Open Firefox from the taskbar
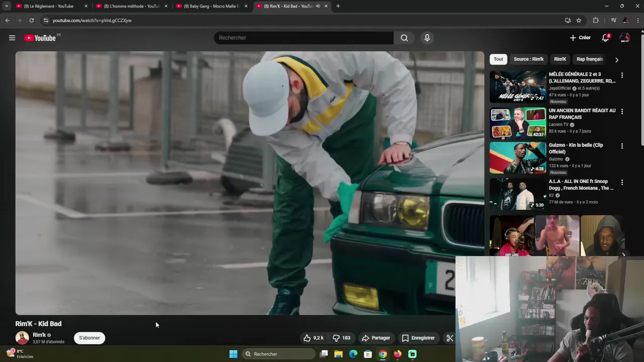 [397, 354]
